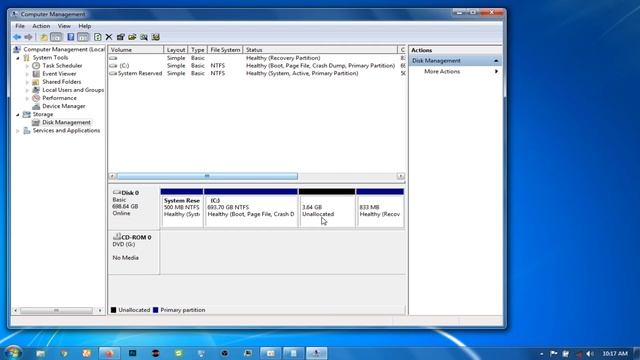The height and width of the screenshot is (360, 640).
Task: Select the (C:) volume row in list
Action: (x=258, y=66)
